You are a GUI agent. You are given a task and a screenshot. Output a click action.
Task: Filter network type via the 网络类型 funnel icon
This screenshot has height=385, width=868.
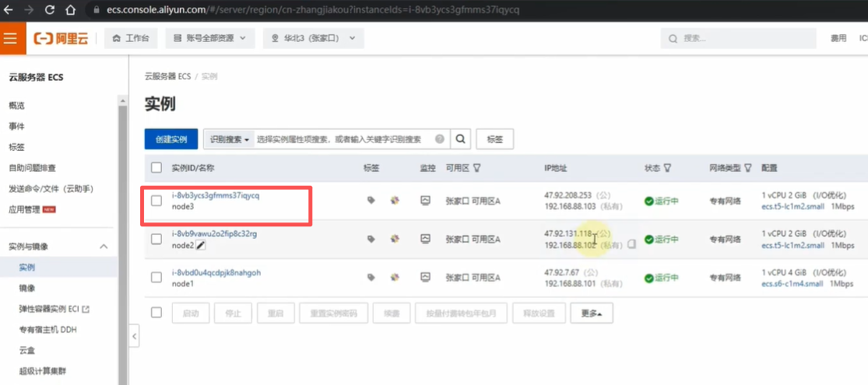pyautogui.click(x=748, y=167)
